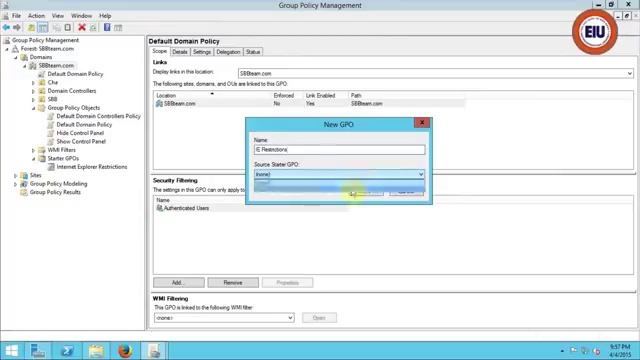Click the last toolbar icon for the action pane
This screenshot has width=640, height=360.
pyautogui.click(x=118, y=28)
